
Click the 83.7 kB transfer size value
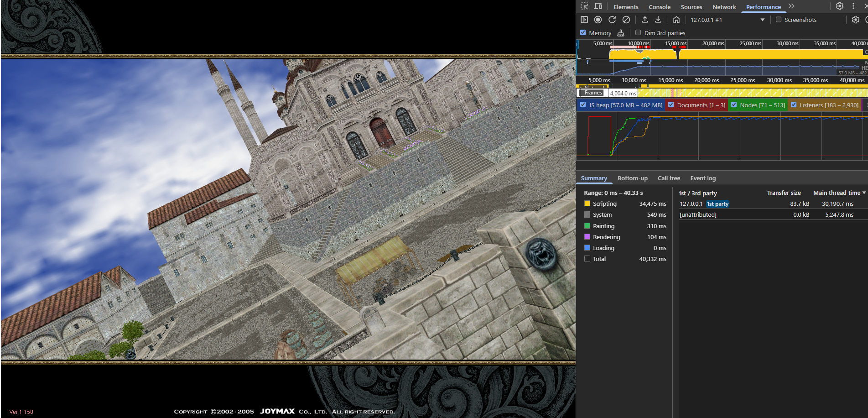(800, 204)
